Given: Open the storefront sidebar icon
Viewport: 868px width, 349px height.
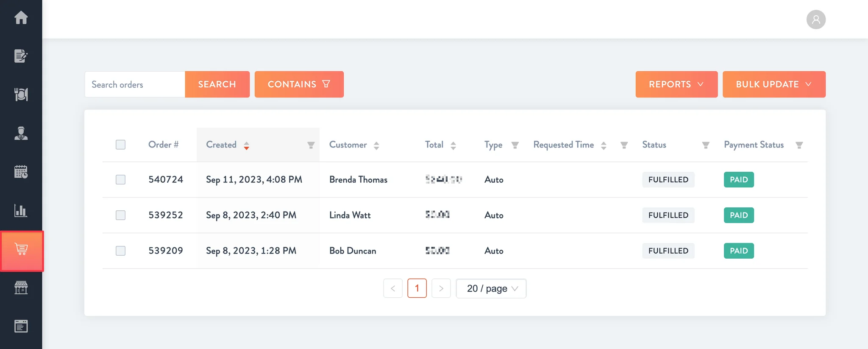Looking at the screenshot, I should click(x=21, y=288).
